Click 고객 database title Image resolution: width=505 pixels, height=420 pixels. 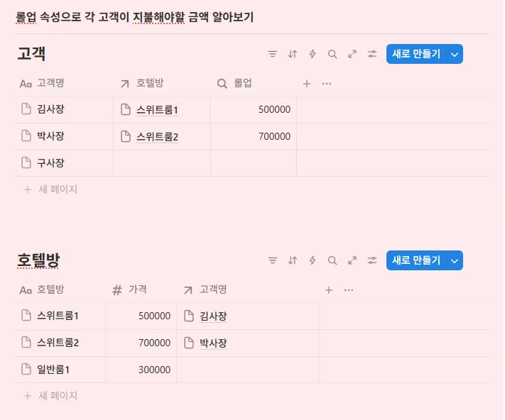31,53
